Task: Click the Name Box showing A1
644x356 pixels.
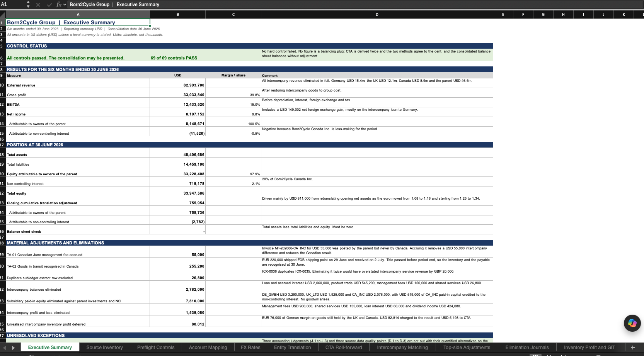Action: (x=13, y=4)
